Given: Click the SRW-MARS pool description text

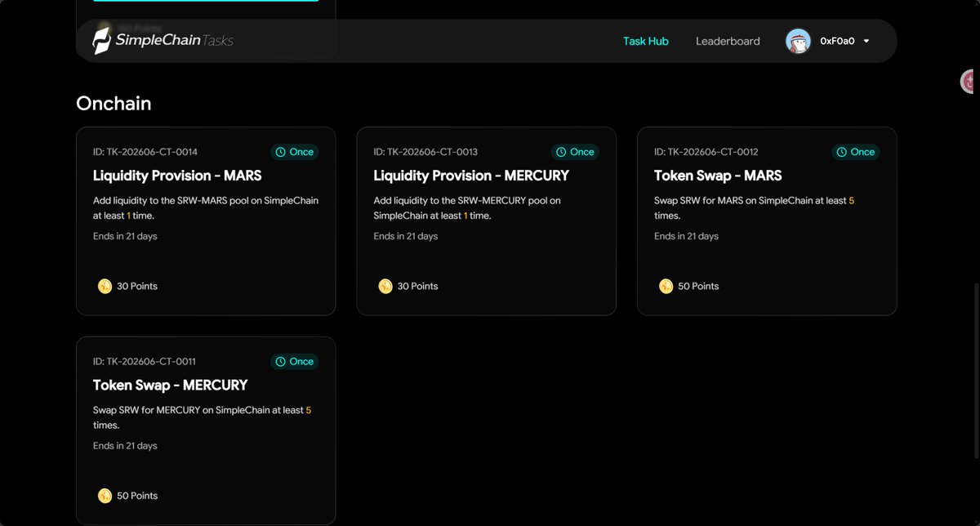Looking at the screenshot, I should pyautogui.click(x=206, y=208).
